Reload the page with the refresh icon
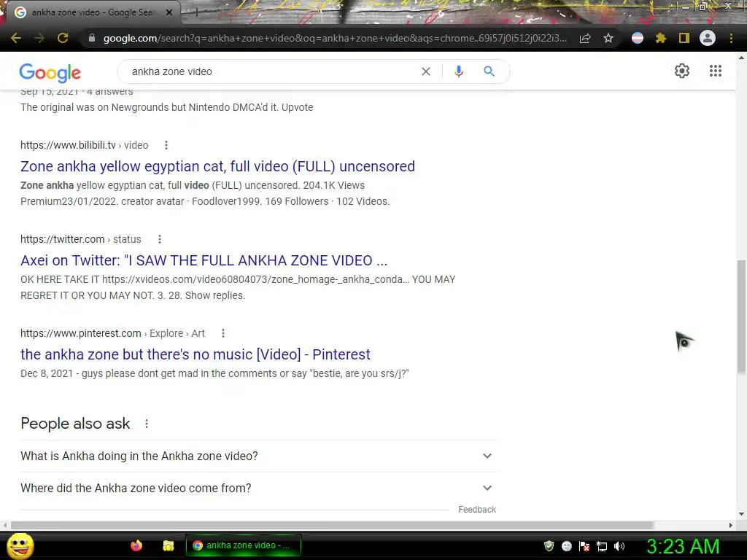This screenshot has width=747, height=560. point(63,38)
